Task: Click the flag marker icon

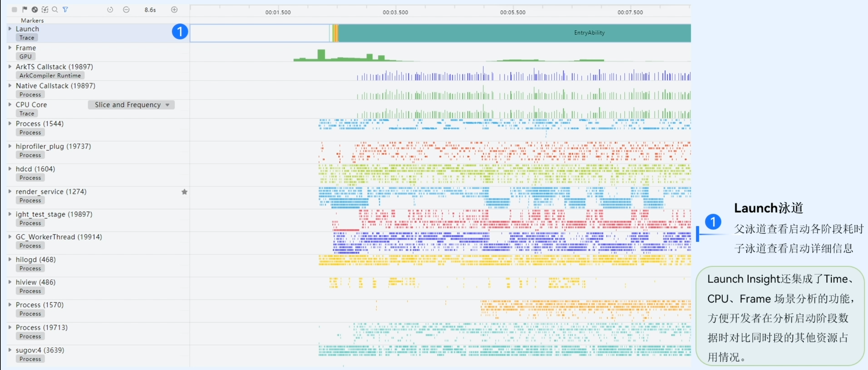Action: click(25, 9)
